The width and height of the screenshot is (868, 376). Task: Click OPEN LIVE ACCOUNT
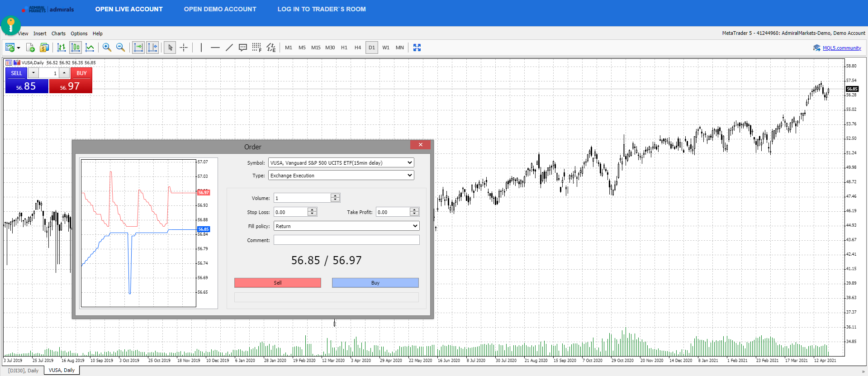tap(129, 9)
